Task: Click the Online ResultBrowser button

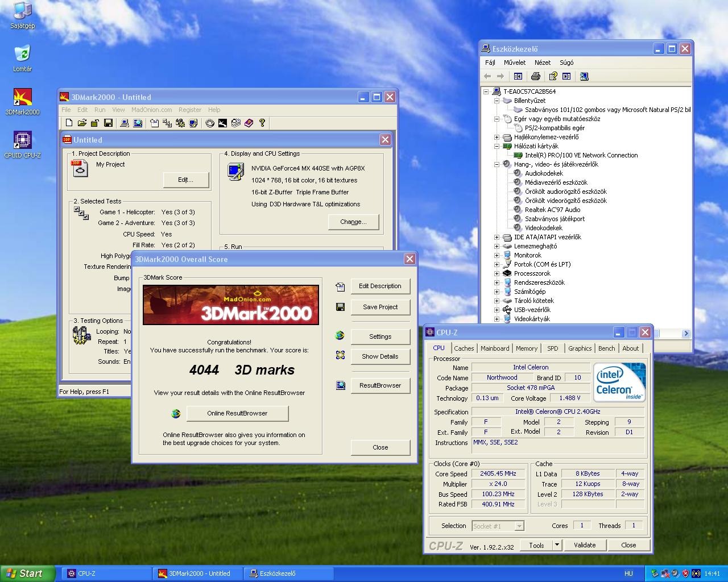Action: tap(237, 413)
